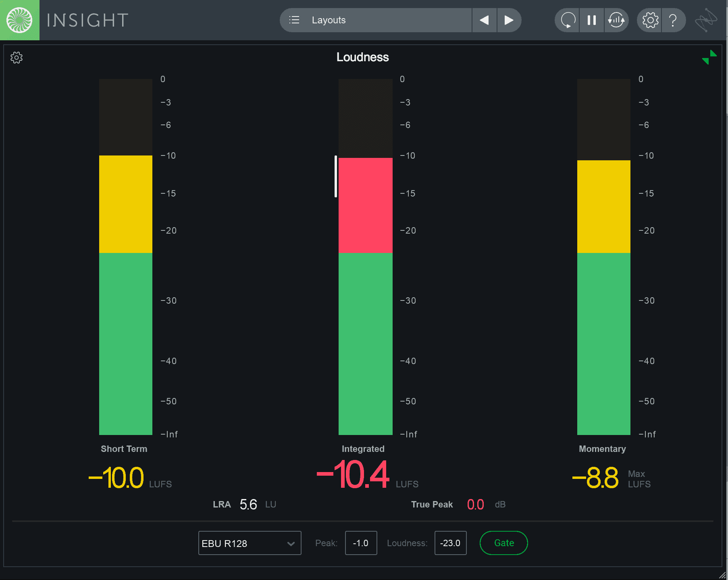Screen dimensions: 728x580
Task: Click the Loudness target value field
Action: (x=450, y=543)
